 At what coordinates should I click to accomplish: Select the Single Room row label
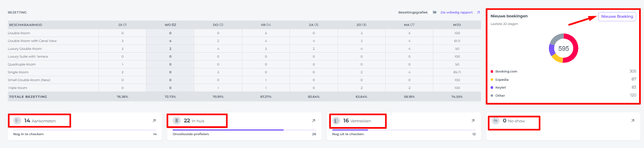click(x=18, y=72)
